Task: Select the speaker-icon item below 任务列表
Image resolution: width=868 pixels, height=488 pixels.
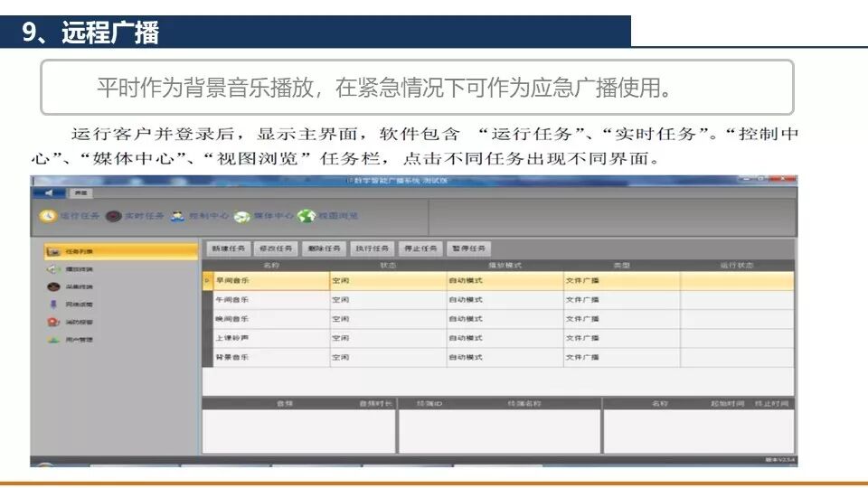Action: 71,269
